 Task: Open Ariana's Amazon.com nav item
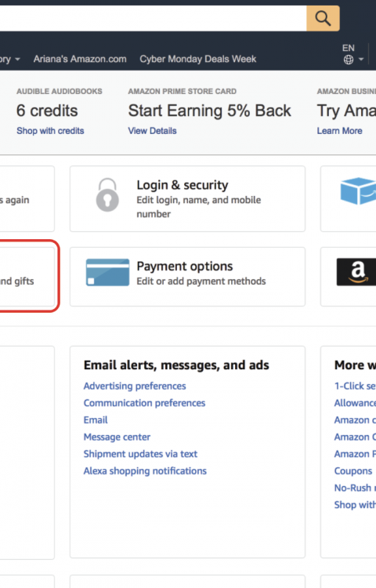(80, 59)
